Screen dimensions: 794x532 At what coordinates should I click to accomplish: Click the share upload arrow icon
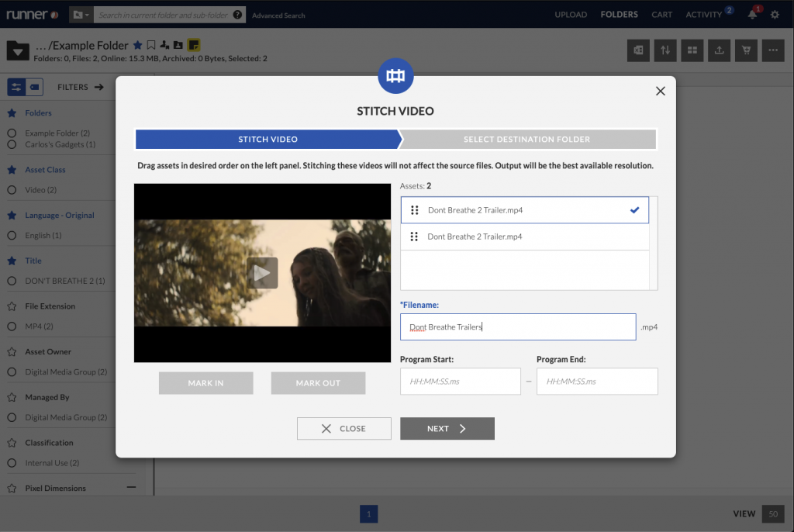719,50
